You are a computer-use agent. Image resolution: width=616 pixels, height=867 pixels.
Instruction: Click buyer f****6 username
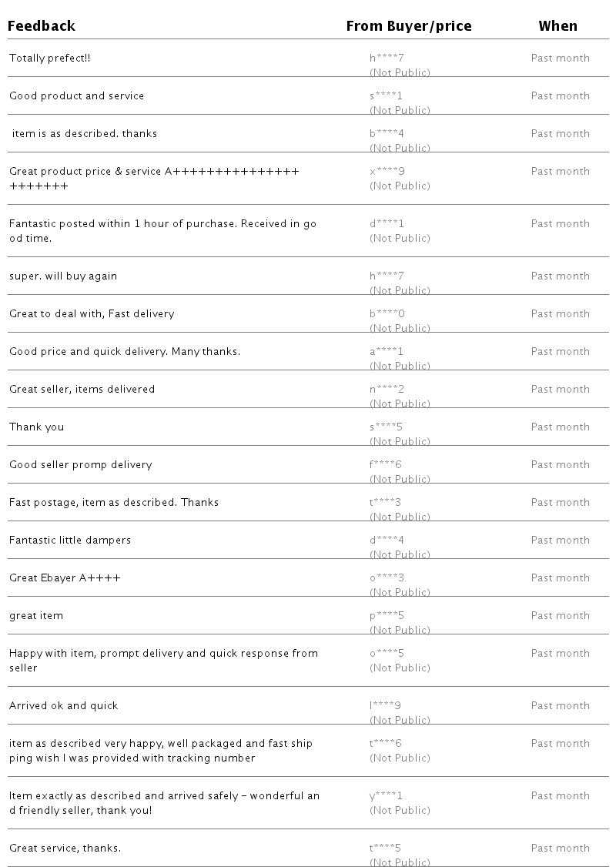point(385,465)
